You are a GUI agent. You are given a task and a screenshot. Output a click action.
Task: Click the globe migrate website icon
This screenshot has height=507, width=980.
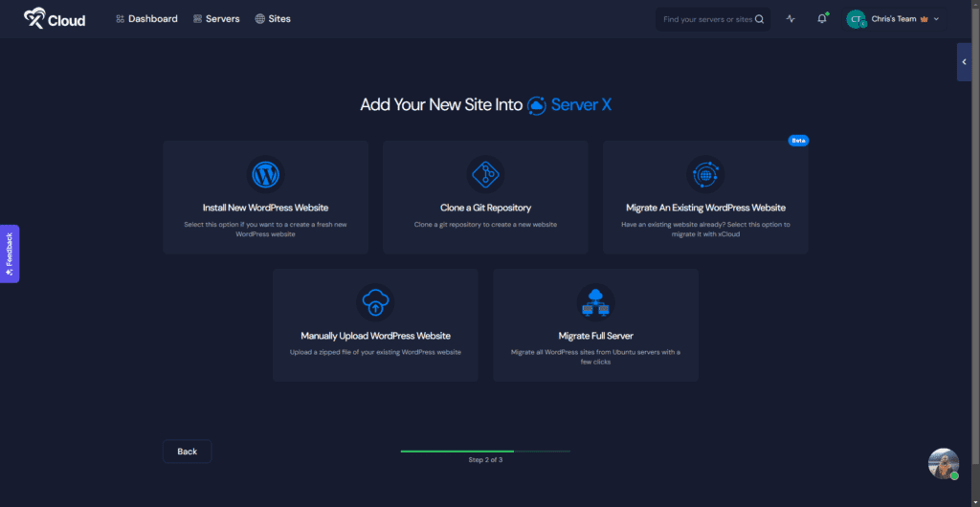[705, 175]
